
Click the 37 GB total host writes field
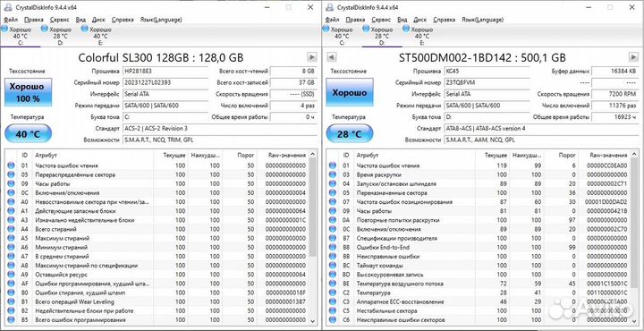293,82
